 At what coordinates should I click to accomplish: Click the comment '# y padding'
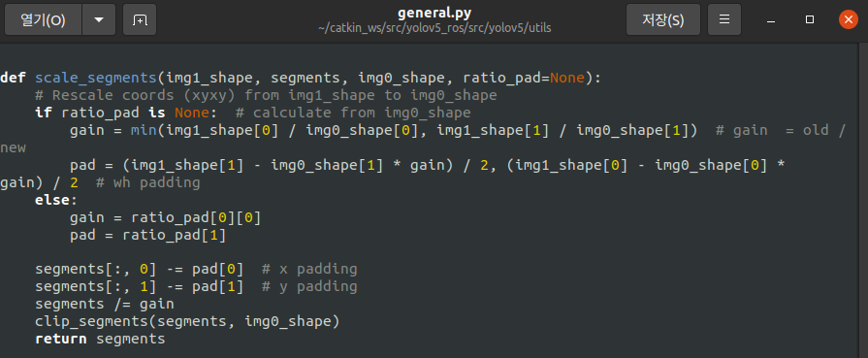(309, 287)
